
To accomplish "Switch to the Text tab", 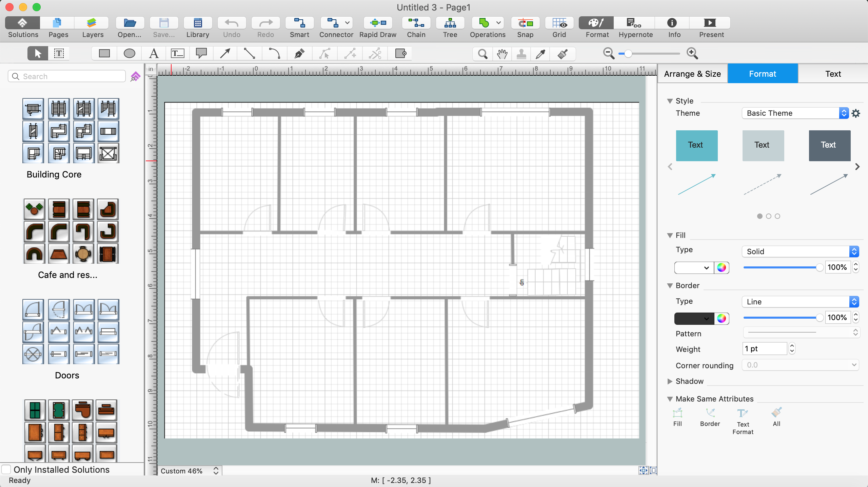I will [832, 73].
